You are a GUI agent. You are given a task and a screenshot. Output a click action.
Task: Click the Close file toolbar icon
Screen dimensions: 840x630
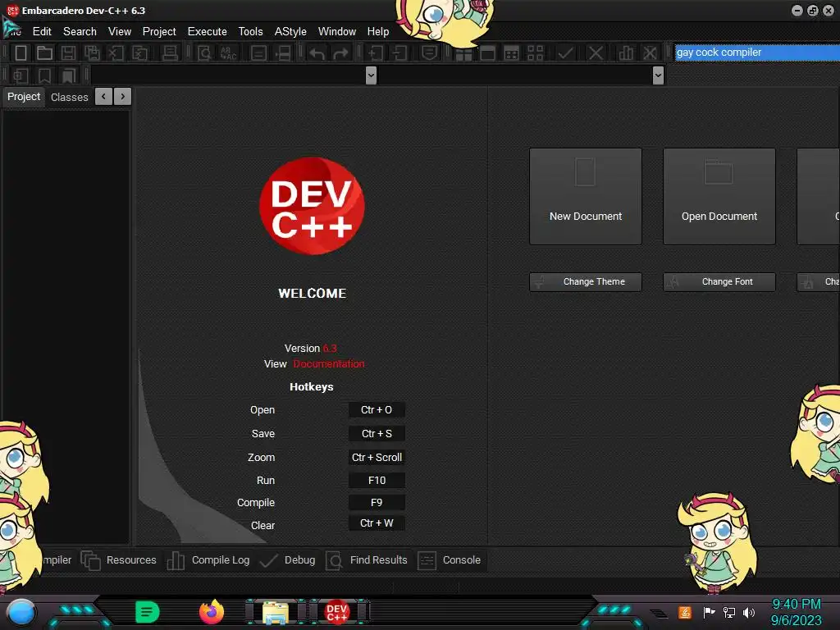click(x=116, y=52)
